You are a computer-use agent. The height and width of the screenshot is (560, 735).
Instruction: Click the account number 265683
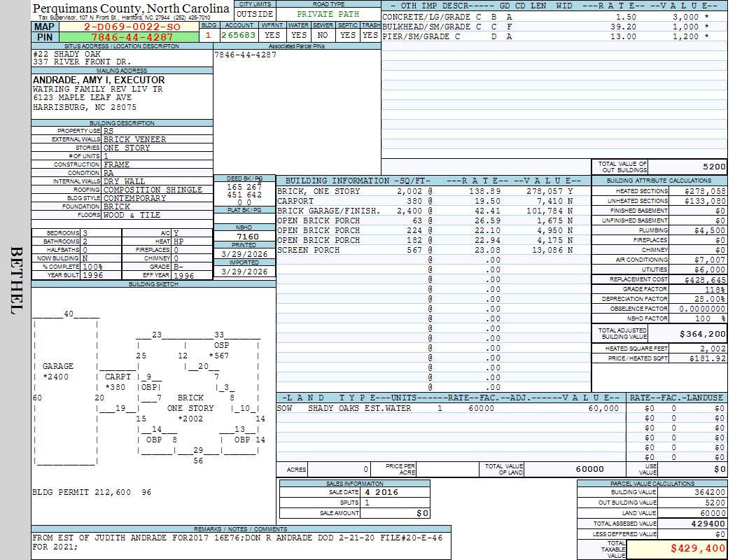pos(238,35)
